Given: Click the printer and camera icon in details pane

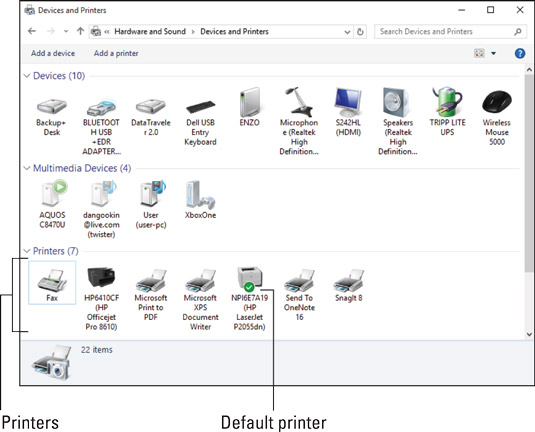Looking at the screenshot, I should (x=52, y=362).
